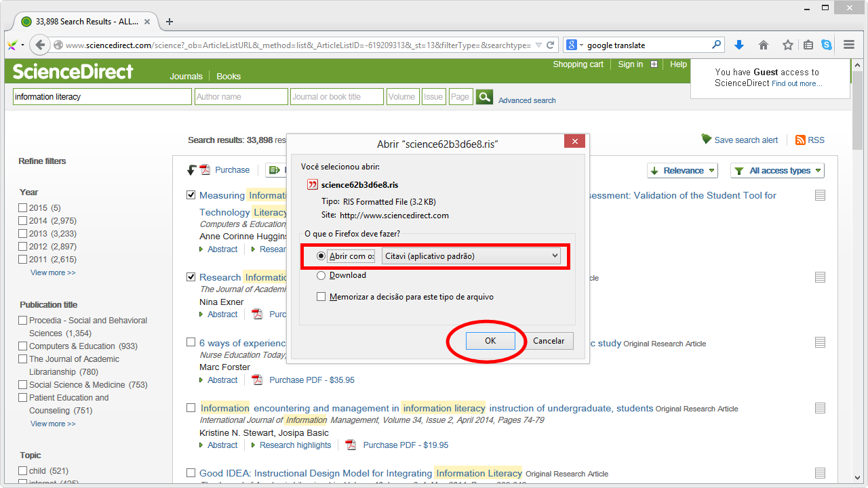
Task: Open preview icon for Nina Exner article
Action: pos(820,277)
